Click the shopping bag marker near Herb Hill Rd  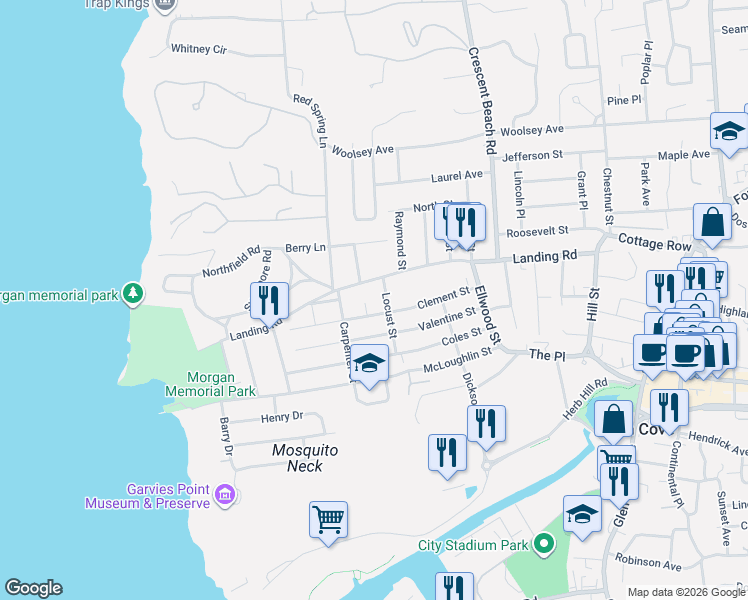click(613, 420)
